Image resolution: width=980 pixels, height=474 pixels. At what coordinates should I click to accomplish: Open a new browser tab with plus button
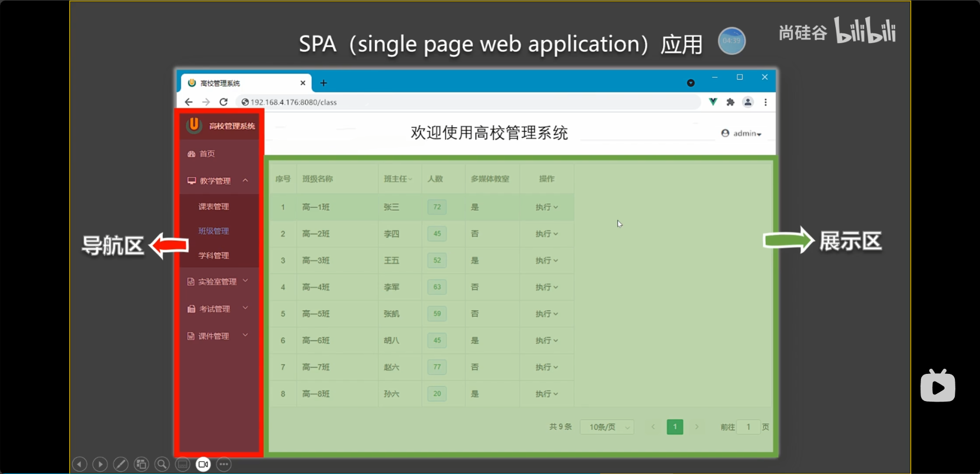click(323, 83)
